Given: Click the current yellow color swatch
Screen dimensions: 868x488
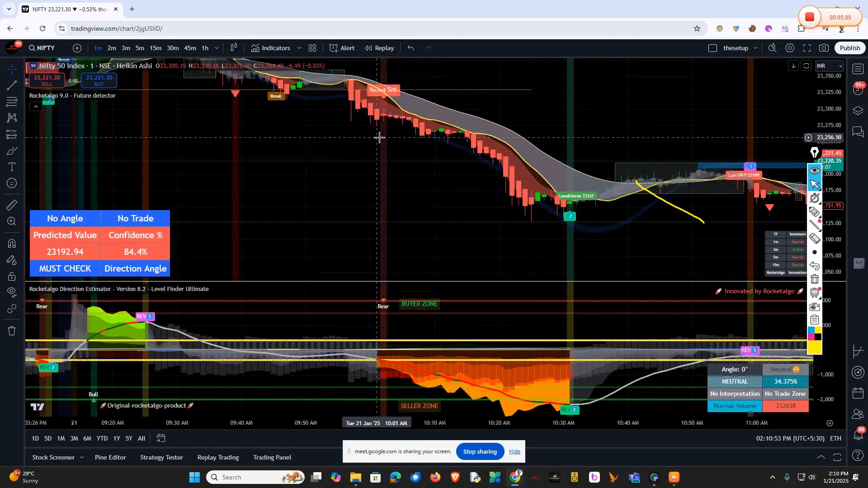Looking at the screenshot, I should pyautogui.click(x=815, y=347).
